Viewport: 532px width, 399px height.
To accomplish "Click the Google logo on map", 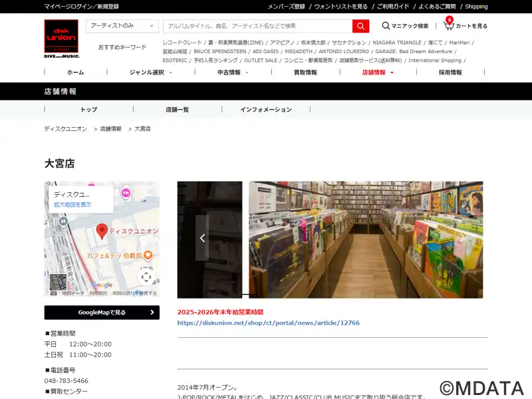I will click(x=102, y=285).
